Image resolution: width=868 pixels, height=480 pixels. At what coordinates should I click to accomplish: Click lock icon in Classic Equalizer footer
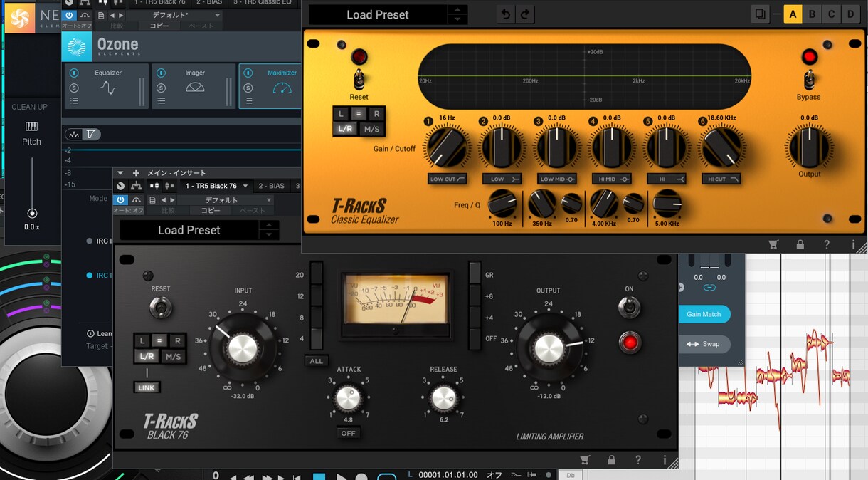800,244
